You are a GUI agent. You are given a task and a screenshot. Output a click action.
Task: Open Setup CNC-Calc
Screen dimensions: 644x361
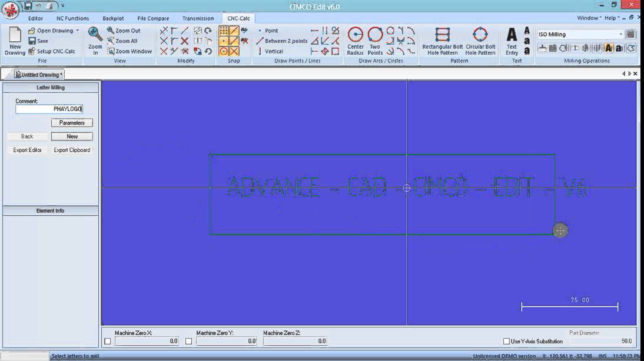(x=52, y=51)
